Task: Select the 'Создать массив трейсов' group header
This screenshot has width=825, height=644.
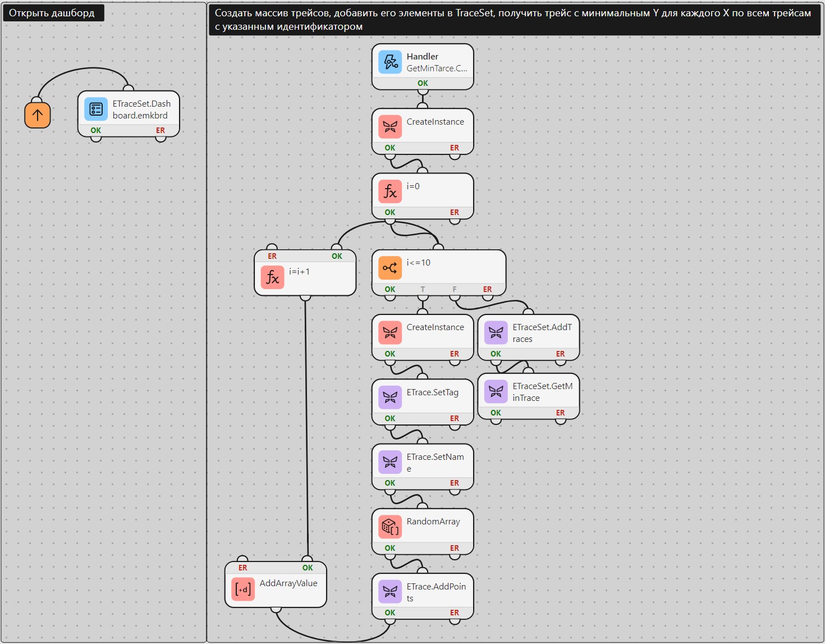Action: [x=514, y=20]
